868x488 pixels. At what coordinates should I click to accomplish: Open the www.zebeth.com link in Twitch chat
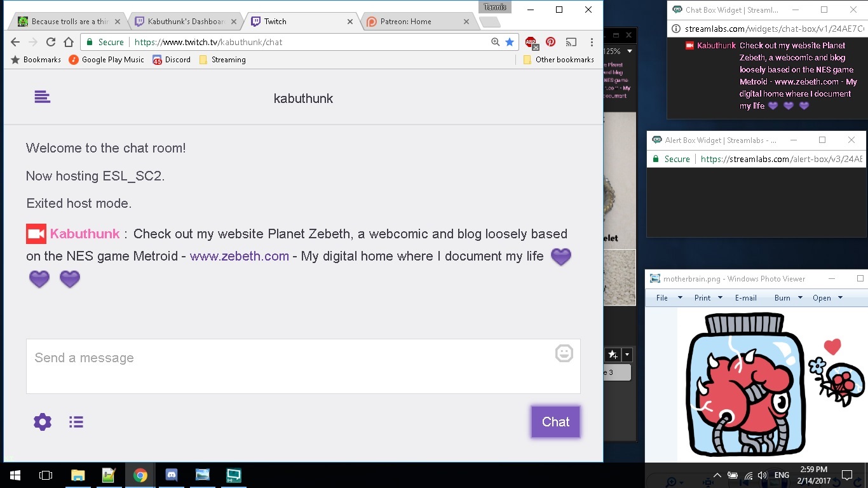click(240, 256)
